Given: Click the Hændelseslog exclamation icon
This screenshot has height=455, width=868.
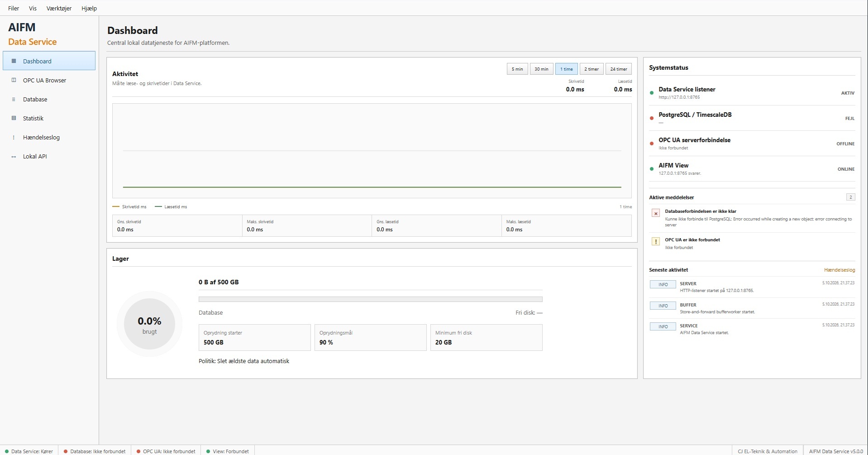Looking at the screenshot, I should click(x=14, y=137).
